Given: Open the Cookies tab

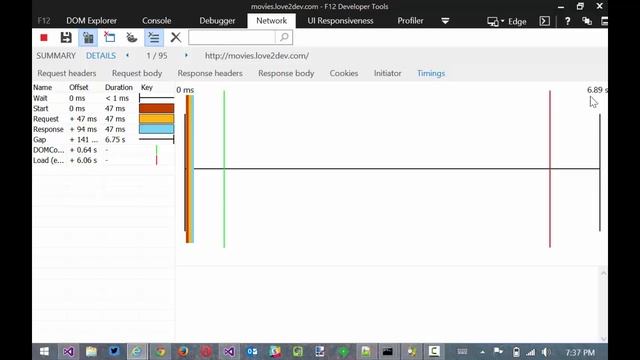Looking at the screenshot, I should click(344, 73).
